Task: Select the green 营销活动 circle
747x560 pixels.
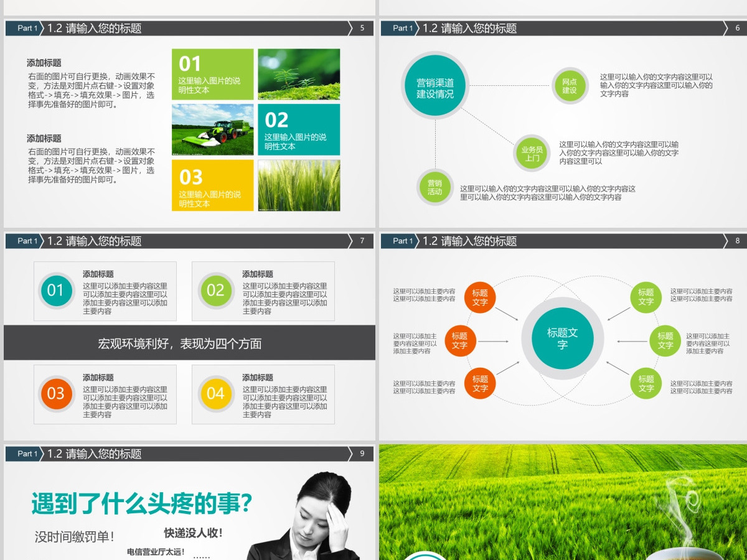Action: 435,187
